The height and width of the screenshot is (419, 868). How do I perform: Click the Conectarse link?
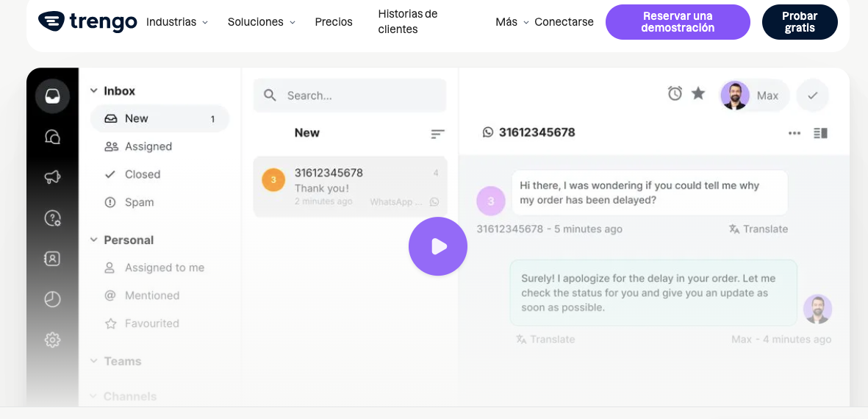click(x=564, y=22)
